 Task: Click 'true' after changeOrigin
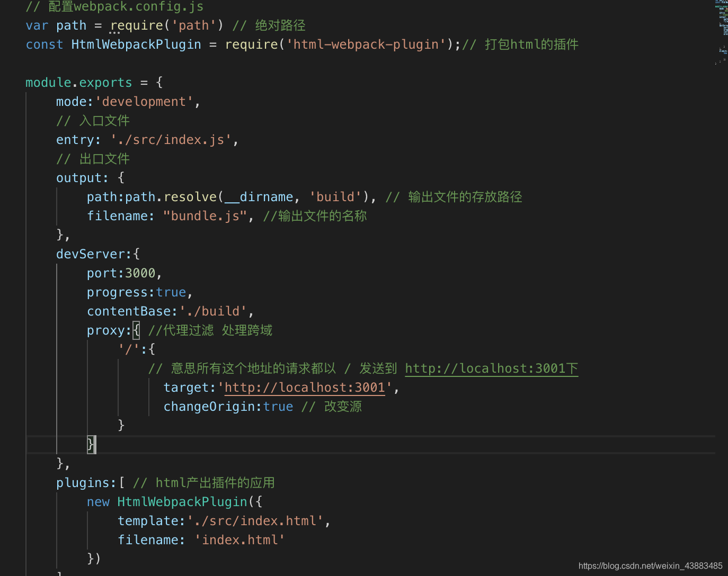[x=278, y=407]
